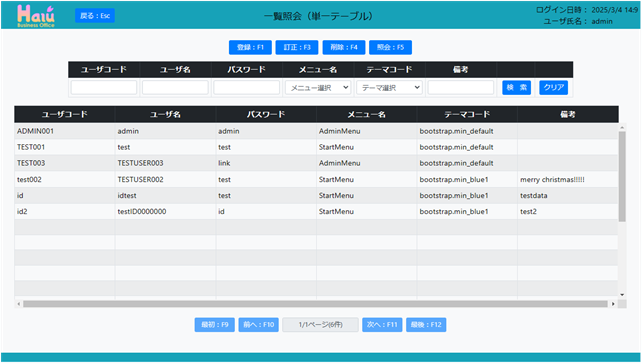Click the 登録: F1 register button

[251, 47]
